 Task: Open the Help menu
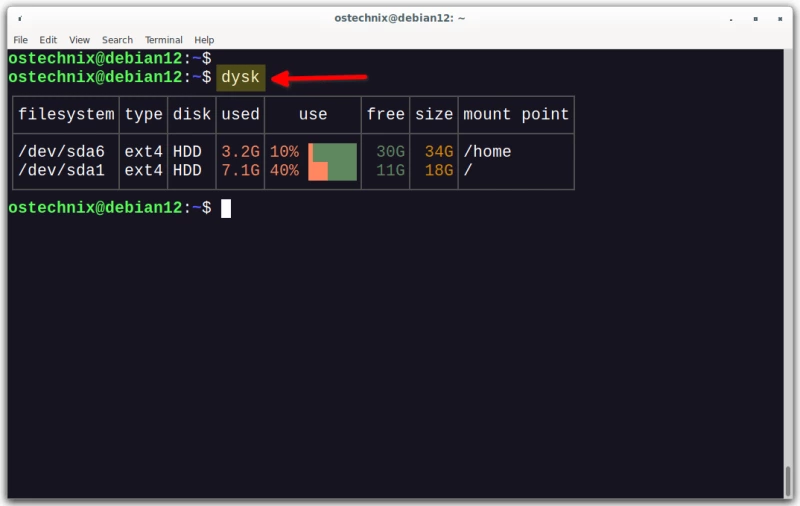[x=204, y=40]
